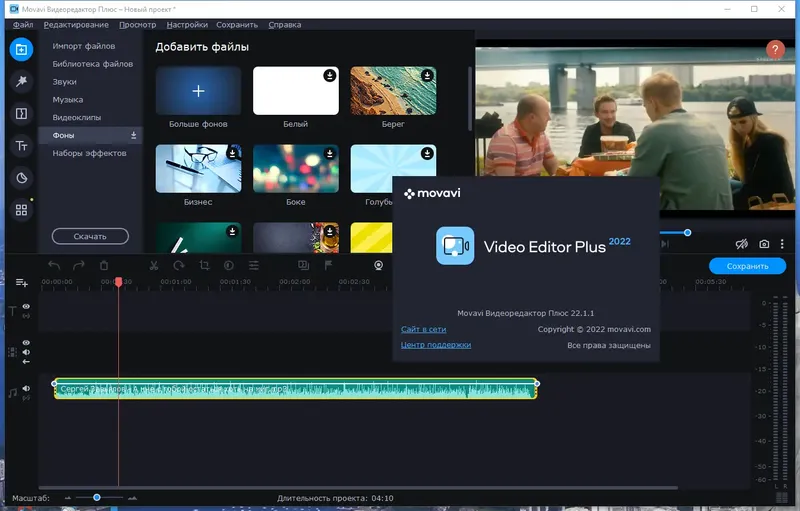Toggle preview mute crossed speaker icon
Viewport: 800px width, 511px height.
click(x=741, y=244)
